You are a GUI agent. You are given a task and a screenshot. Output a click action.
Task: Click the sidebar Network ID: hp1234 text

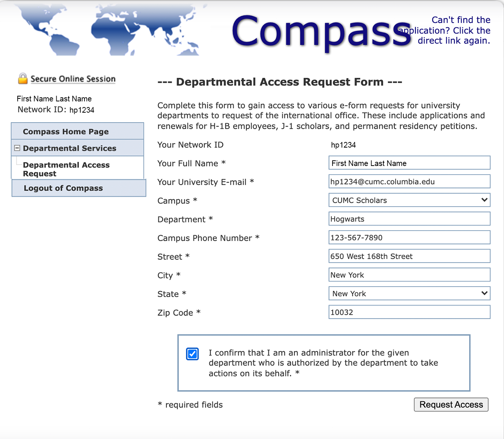pos(56,110)
